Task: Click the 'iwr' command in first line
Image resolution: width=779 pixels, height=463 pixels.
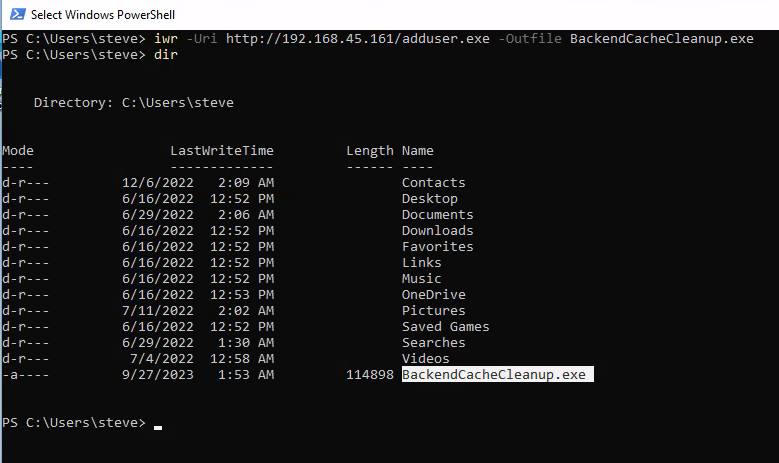Action: point(166,39)
